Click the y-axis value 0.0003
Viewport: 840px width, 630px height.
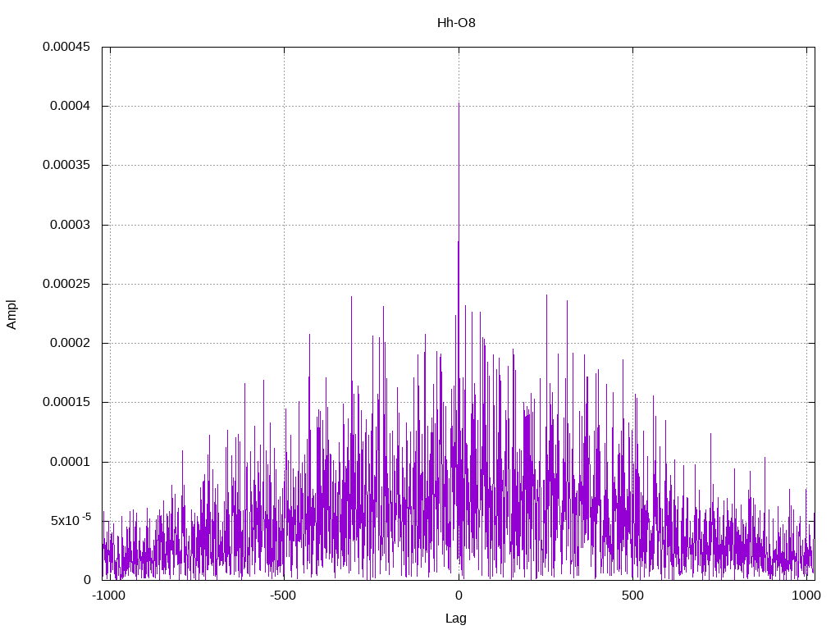(x=71, y=225)
